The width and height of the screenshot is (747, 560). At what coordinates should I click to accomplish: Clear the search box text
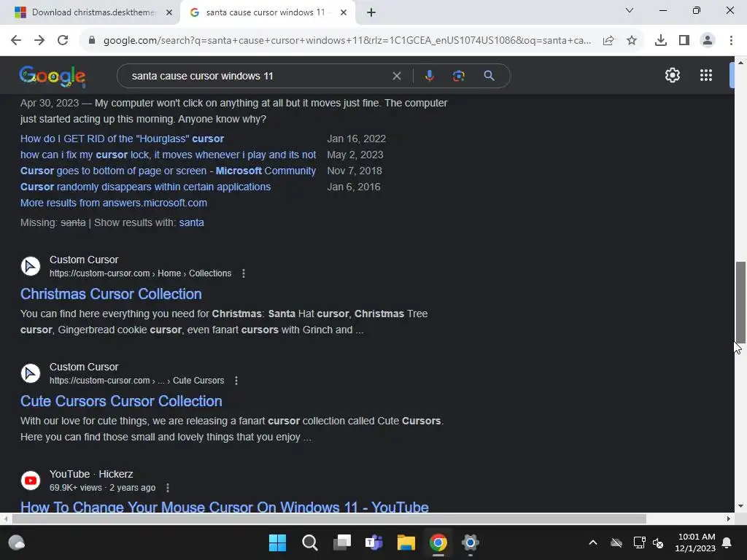(396, 76)
